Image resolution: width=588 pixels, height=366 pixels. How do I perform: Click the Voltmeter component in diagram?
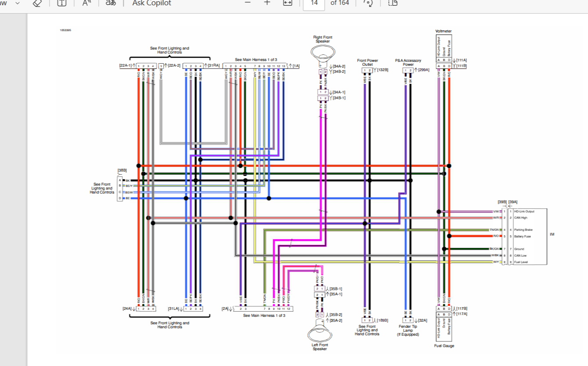pyautogui.click(x=443, y=48)
